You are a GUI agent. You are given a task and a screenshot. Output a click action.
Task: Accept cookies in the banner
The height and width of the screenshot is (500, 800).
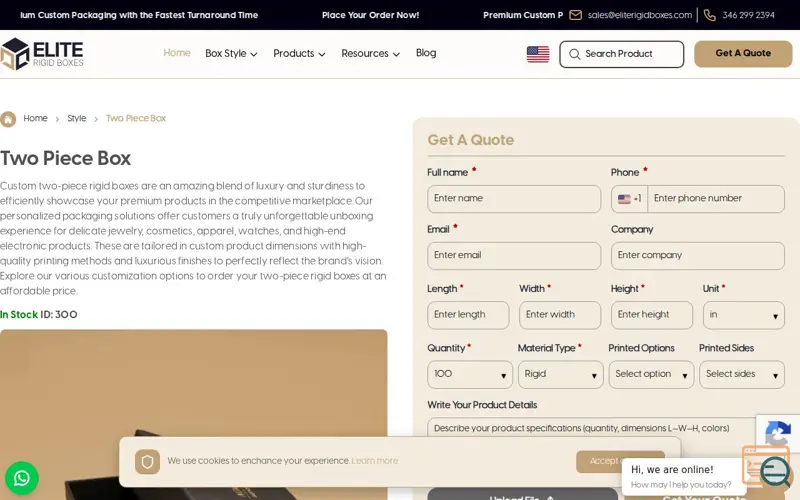(x=620, y=461)
